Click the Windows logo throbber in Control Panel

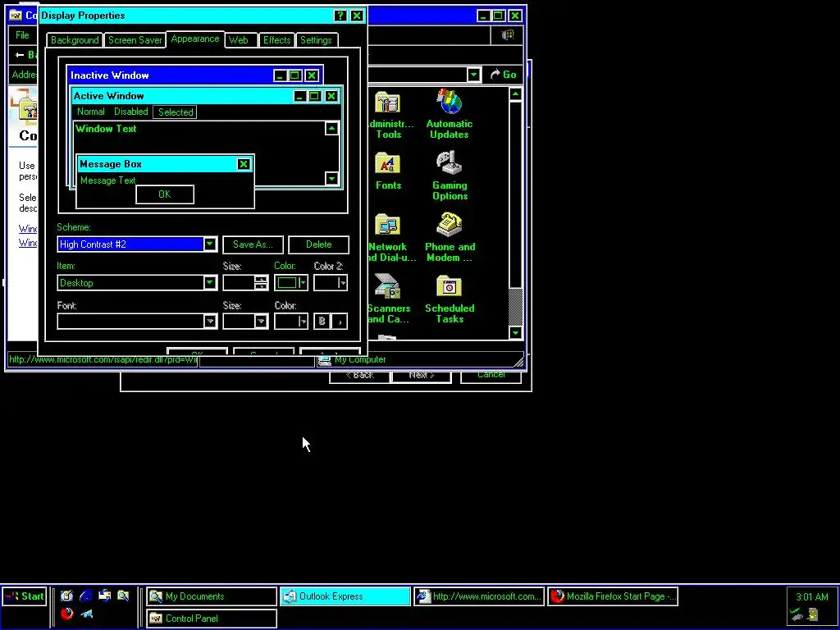click(507, 35)
